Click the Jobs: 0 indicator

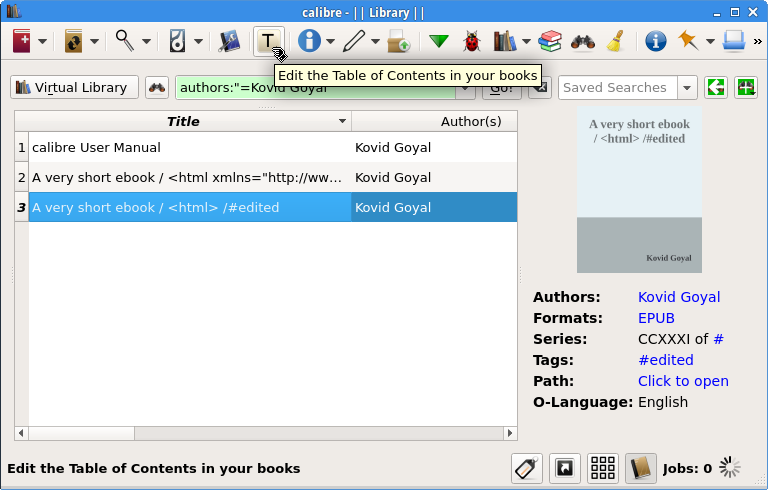(687, 469)
